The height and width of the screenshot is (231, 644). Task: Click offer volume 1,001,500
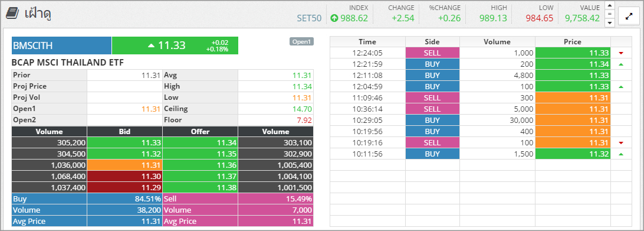pos(275,187)
